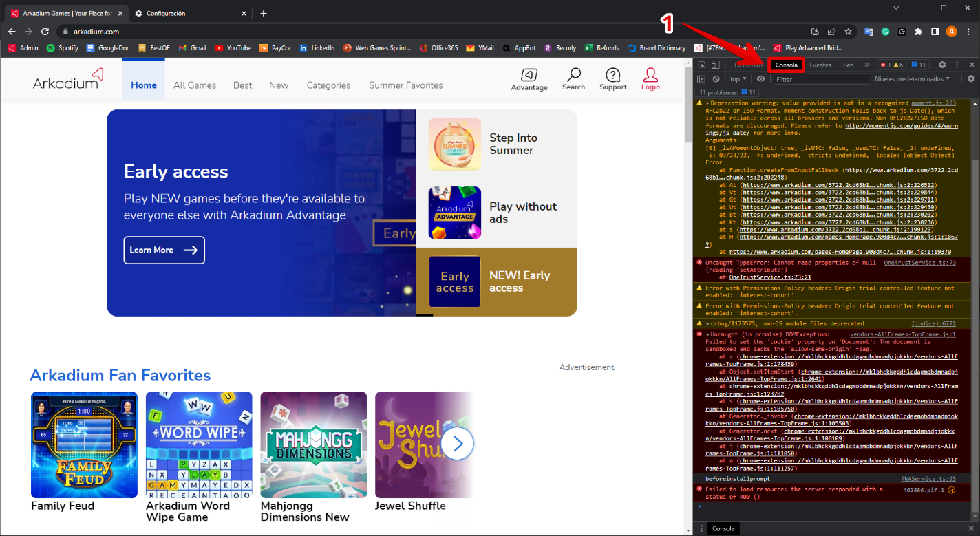This screenshot has width=980, height=536.
Task: Open the YouTube bookmark
Action: click(x=233, y=48)
